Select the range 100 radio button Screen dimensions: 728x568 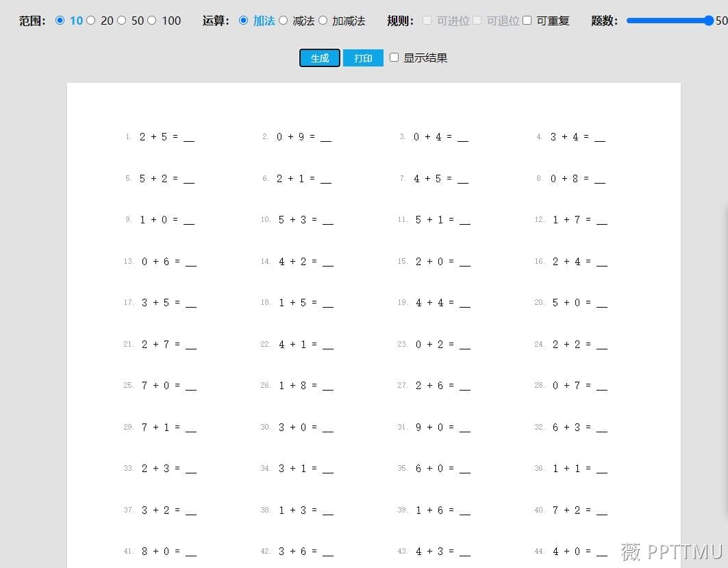pos(152,21)
